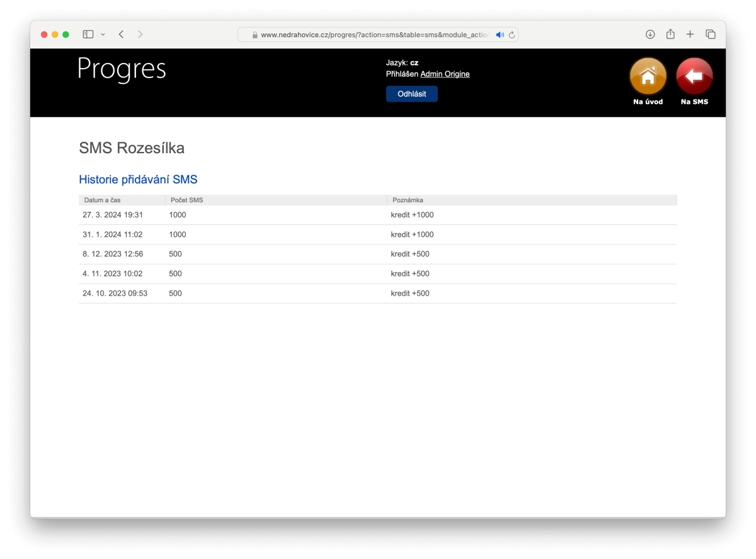Go back using Safari back arrow
Screen dimensions: 756x559
point(121,35)
